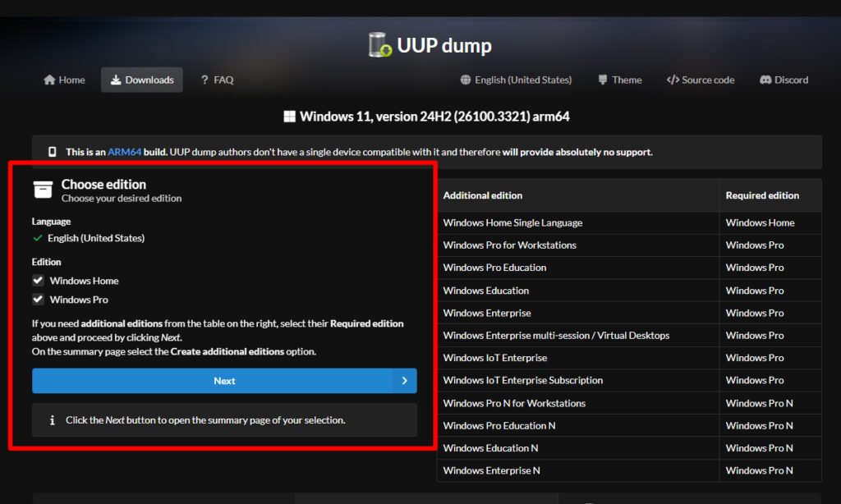Click the FAQ question mark icon
This screenshot has height=504, width=841.
tap(205, 80)
